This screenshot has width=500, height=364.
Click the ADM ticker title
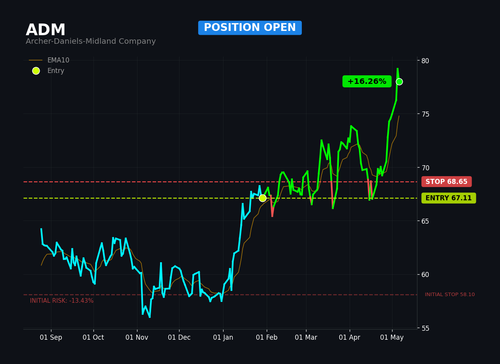point(45,30)
